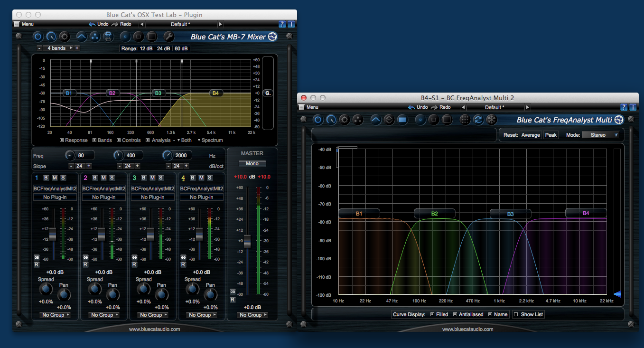Click the link icon on band 1 strip

click(37, 257)
